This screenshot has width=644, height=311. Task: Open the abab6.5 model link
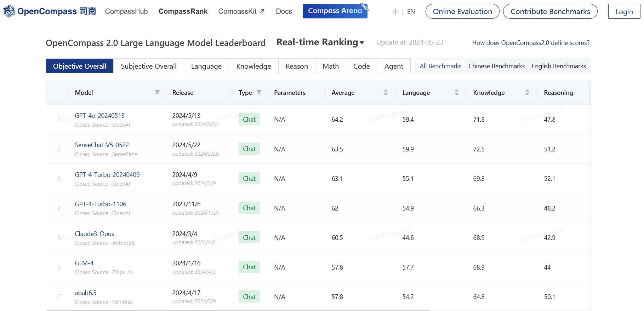click(x=86, y=293)
